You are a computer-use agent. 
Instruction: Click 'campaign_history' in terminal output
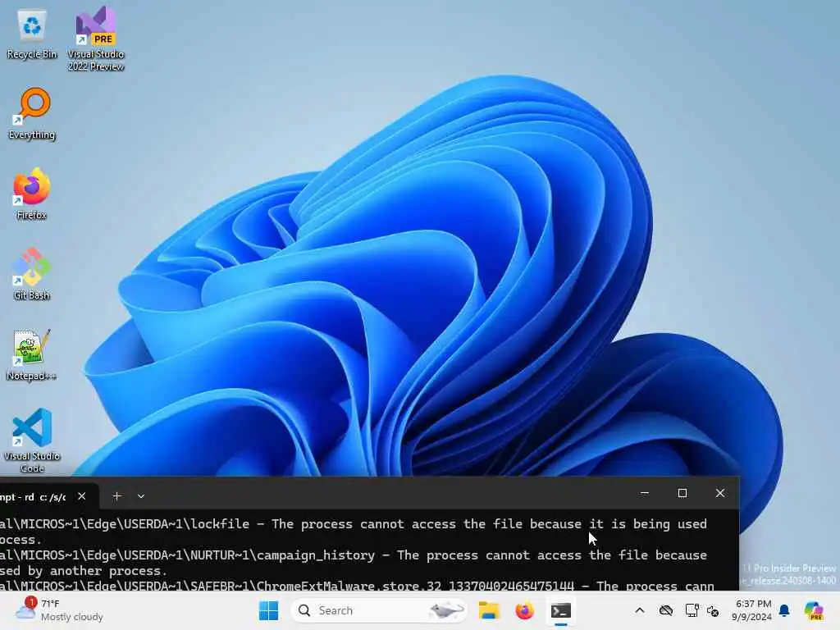pos(316,555)
